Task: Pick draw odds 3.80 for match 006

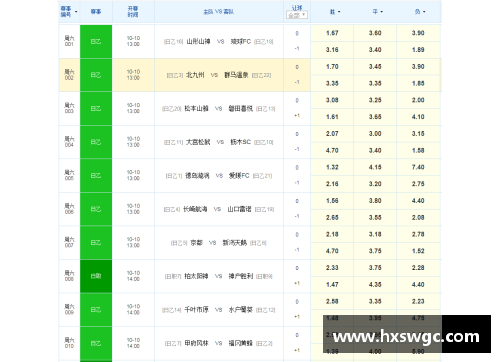Action: tap(375, 201)
